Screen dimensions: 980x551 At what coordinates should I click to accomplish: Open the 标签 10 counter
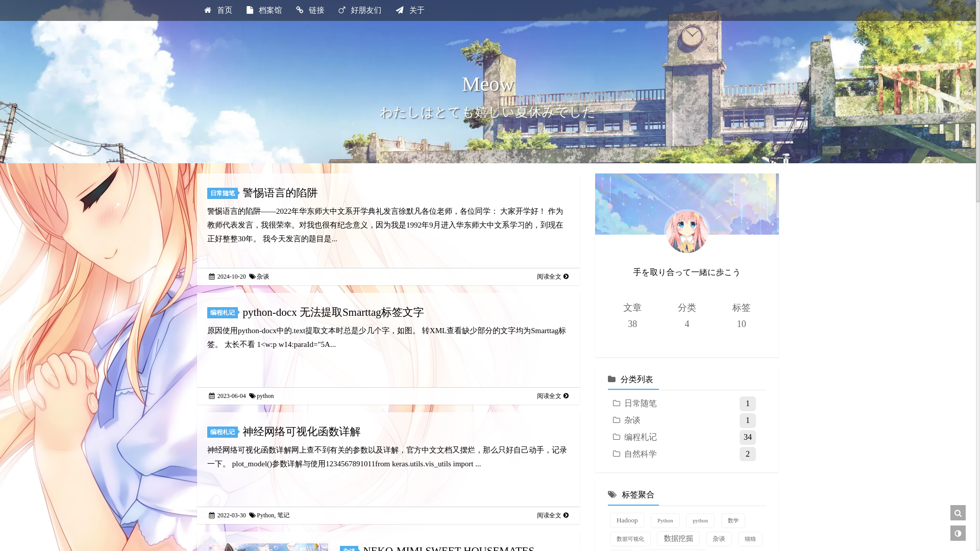[742, 316]
